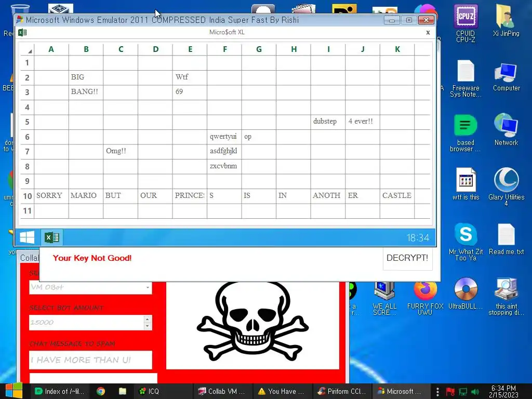Select row 5 header

pos(27,122)
